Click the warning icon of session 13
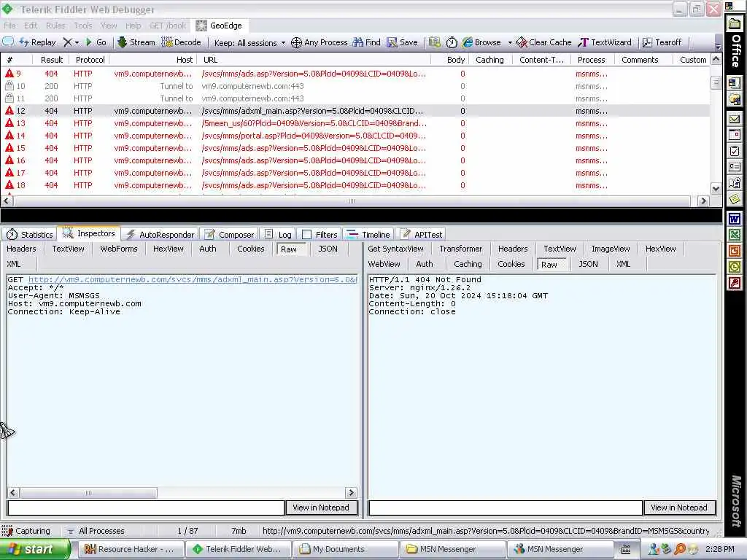This screenshot has height=560, width=747. tap(9, 122)
